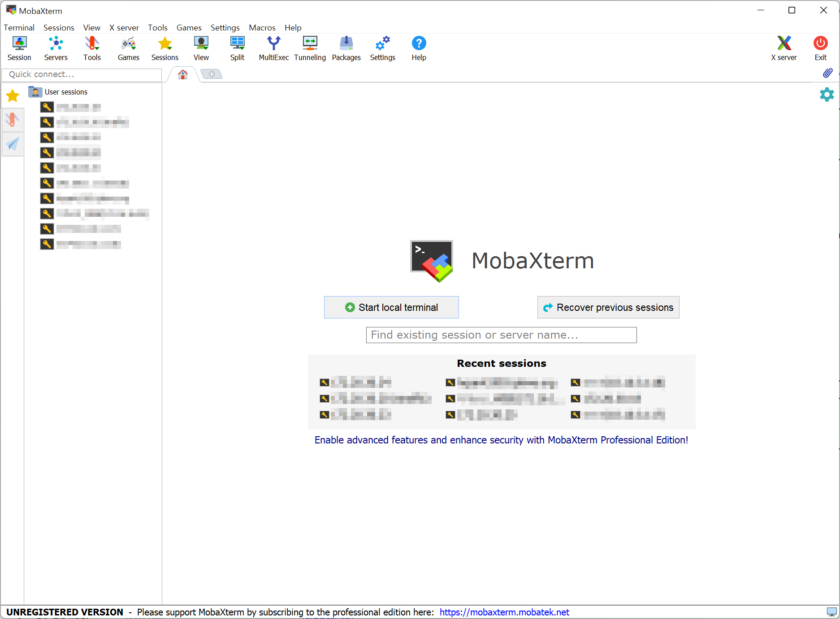Click Start local terminal button
The width and height of the screenshot is (840, 619).
tap(391, 307)
